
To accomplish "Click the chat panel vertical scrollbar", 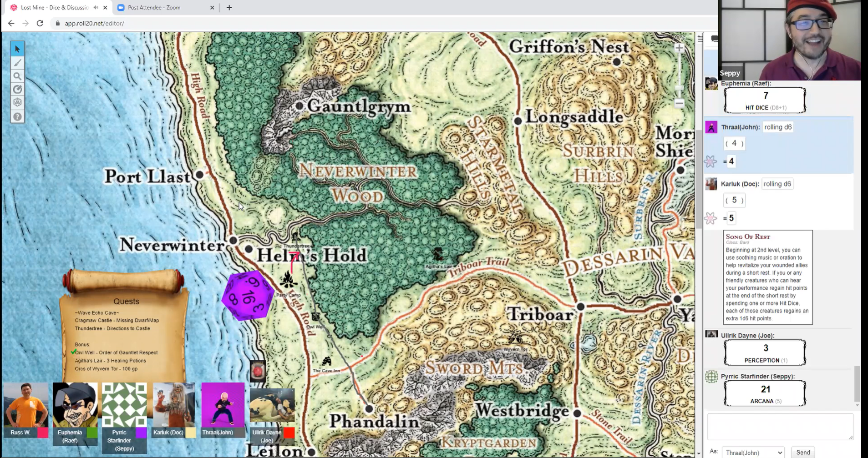I will (x=857, y=384).
